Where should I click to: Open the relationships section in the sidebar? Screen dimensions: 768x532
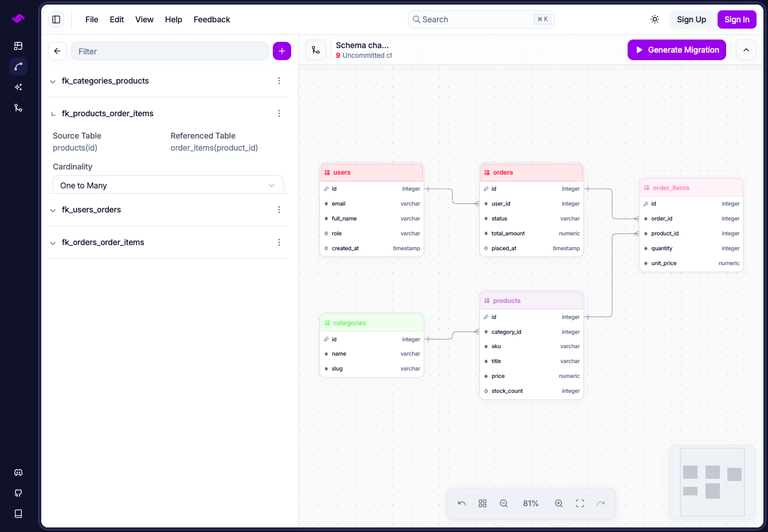coord(18,66)
